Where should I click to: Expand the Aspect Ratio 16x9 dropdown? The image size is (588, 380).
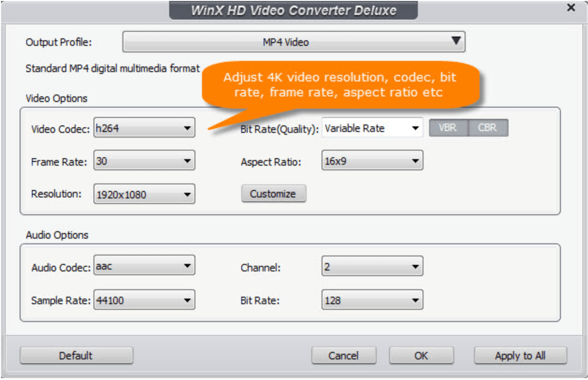tap(372, 161)
